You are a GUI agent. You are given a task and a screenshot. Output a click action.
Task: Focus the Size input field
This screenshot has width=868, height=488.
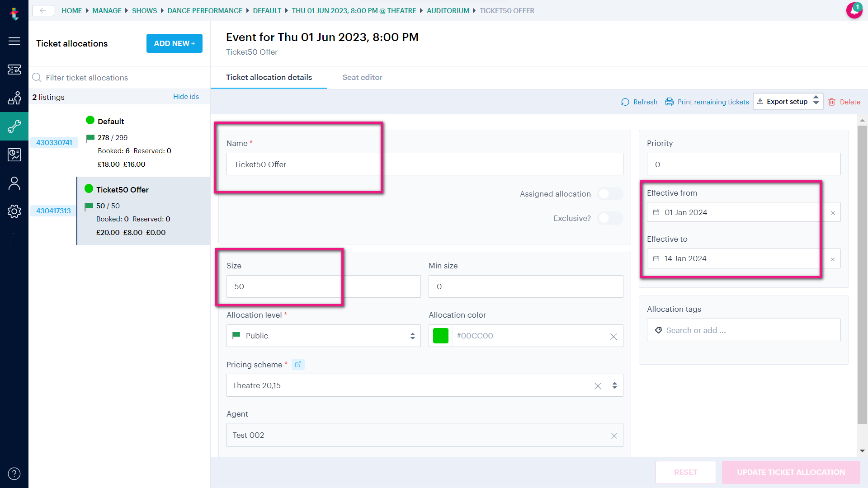[x=323, y=286]
